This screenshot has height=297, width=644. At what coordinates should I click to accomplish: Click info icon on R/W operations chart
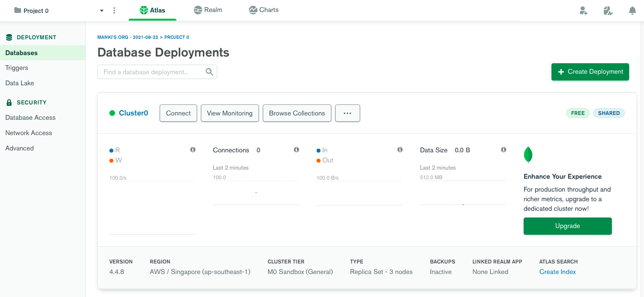point(193,150)
